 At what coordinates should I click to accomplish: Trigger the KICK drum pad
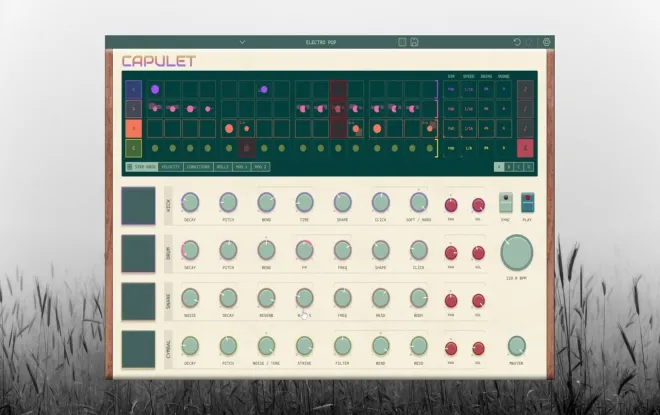[138, 206]
